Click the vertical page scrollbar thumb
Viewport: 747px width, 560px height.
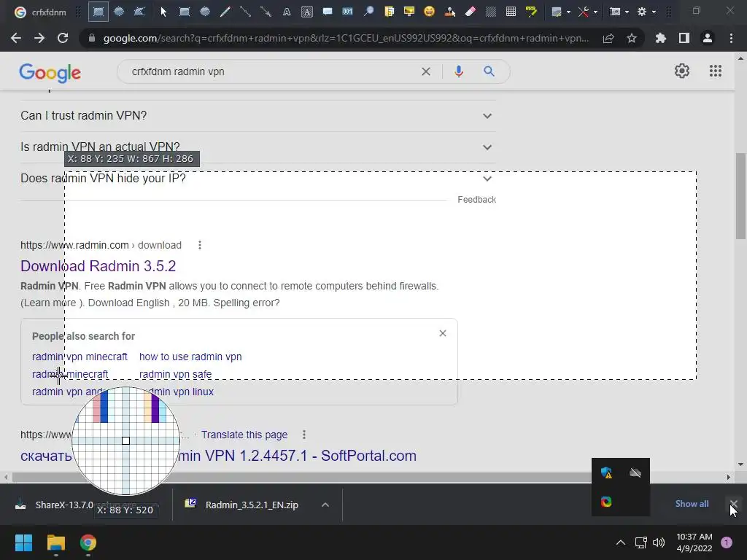point(740,195)
